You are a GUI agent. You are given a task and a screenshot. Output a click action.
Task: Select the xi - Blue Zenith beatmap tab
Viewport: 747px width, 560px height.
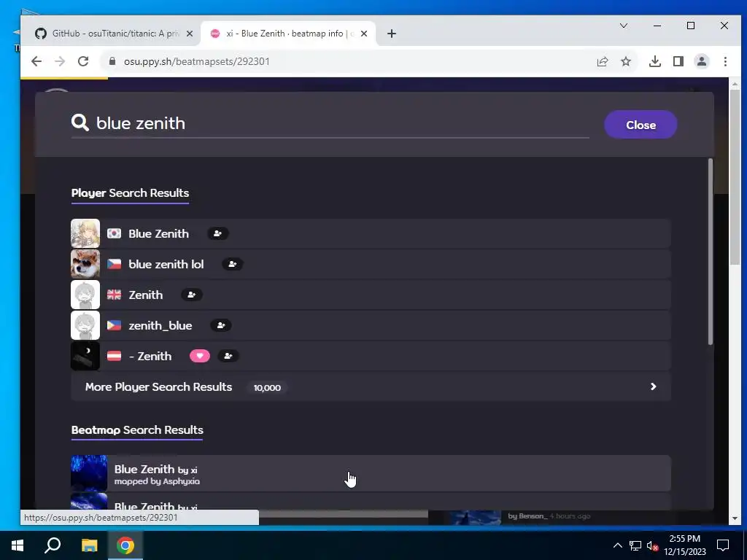pyautogui.click(x=287, y=34)
